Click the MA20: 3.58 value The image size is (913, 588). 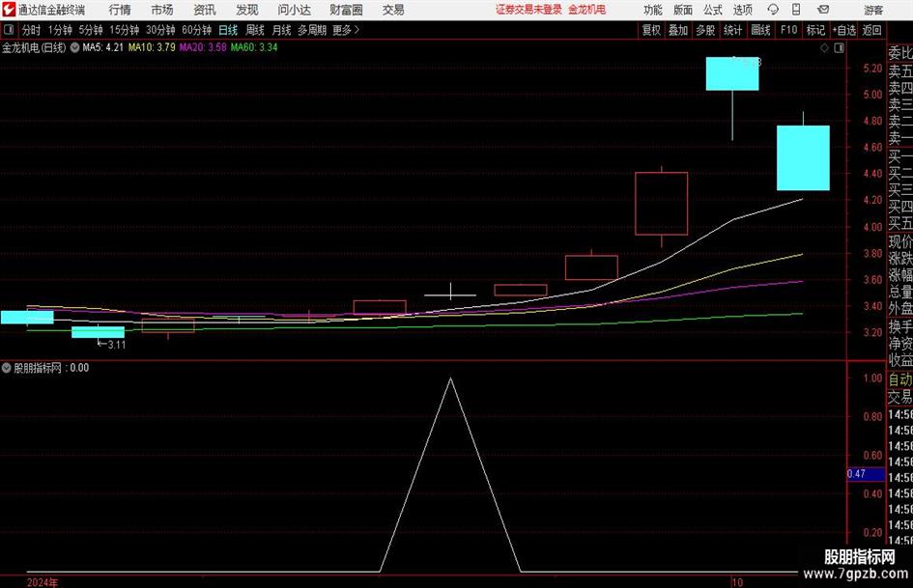pos(203,47)
